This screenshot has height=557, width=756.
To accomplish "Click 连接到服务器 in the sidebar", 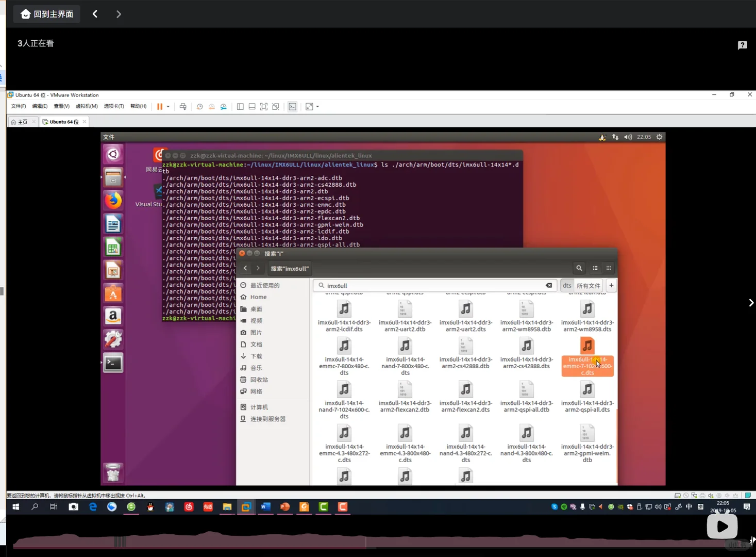I will (268, 418).
